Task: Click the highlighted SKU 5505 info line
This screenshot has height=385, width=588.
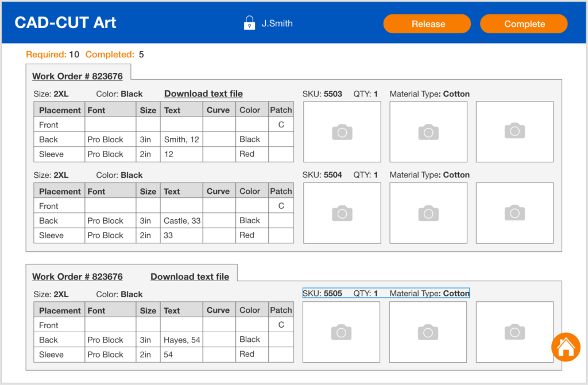Action: [386, 293]
